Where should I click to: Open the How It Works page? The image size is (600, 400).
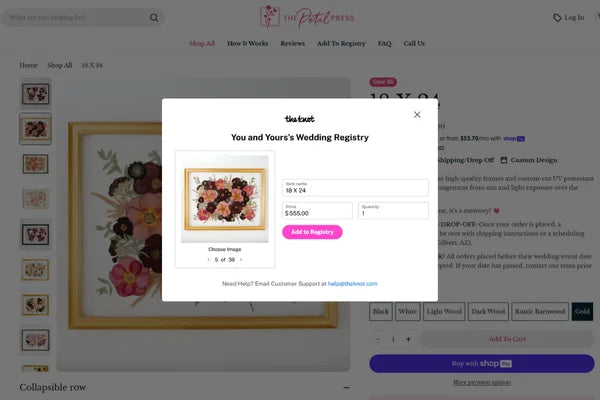[248, 43]
